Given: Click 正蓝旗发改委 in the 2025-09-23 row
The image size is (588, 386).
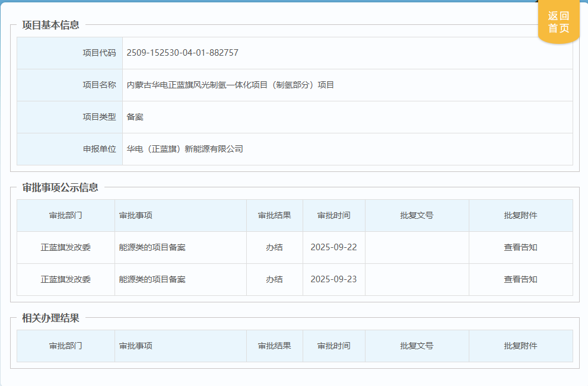Looking at the screenshot, I should click(x=65, y=279).
